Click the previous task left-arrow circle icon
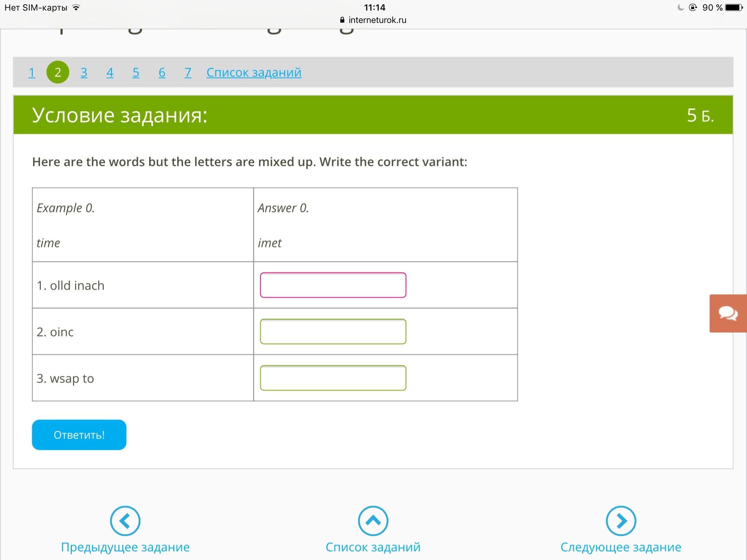Viewport: 747px width, 560px height. [125, 521]
